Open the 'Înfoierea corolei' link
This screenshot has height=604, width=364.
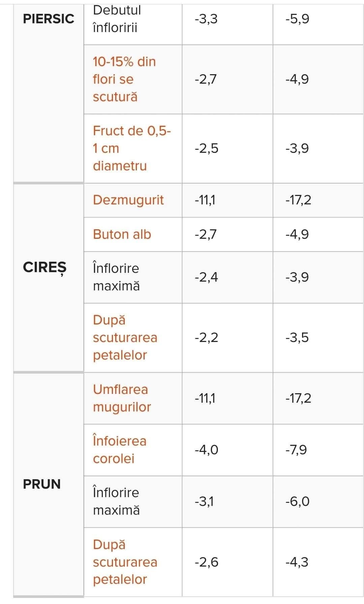(x=120, y=450)
